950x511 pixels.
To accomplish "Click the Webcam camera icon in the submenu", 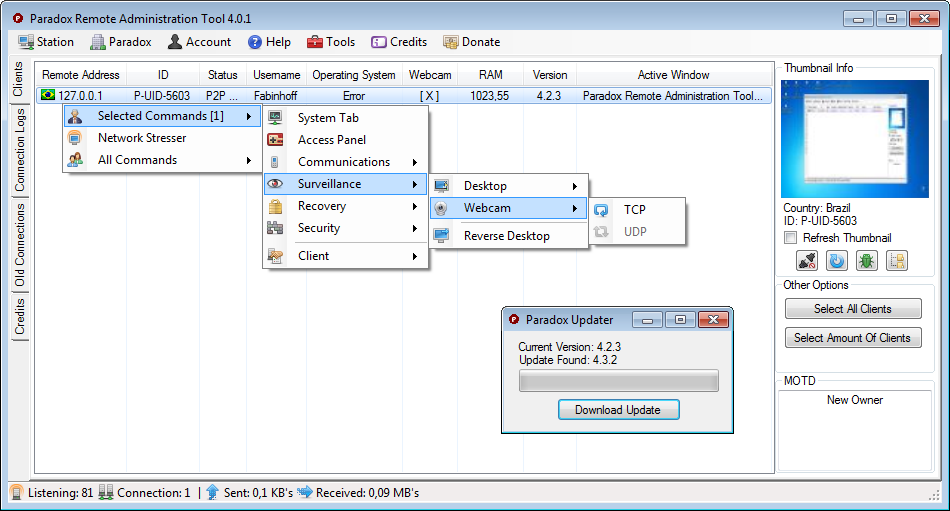I will point(442,208).
